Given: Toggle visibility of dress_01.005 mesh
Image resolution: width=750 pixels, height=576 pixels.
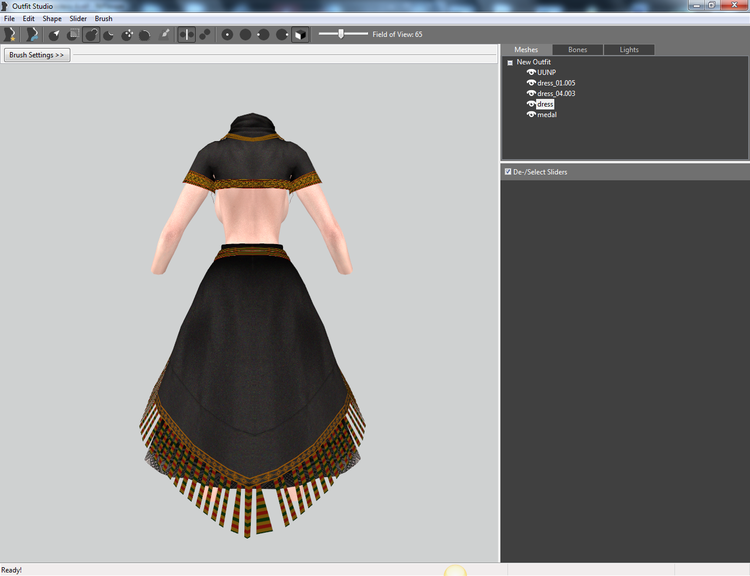Looking at the screenshot, I should 531,83.
